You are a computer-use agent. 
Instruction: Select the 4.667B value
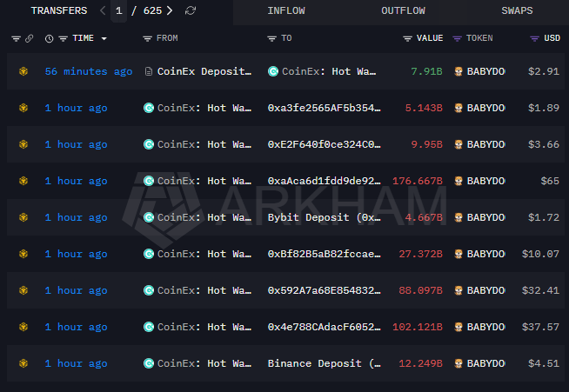424,217
